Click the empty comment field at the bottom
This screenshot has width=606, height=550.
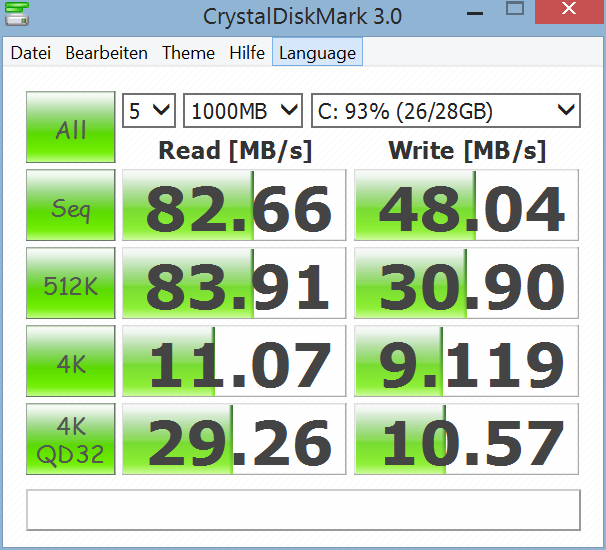click(303, 510)
